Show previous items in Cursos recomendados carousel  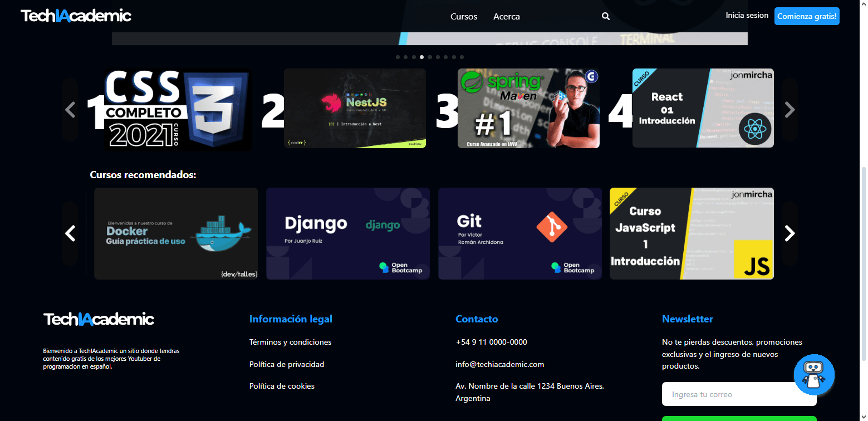(x=70, y=233)
